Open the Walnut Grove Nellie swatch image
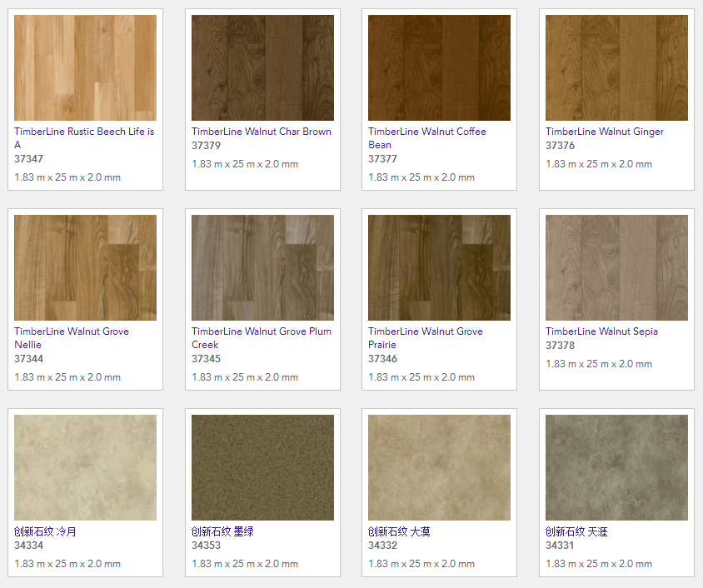The width and height of the screenshot is (703, 588). 85,267
